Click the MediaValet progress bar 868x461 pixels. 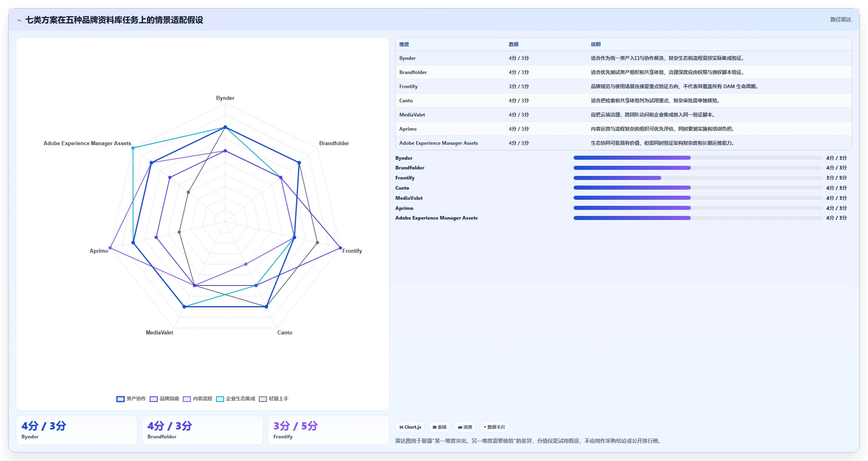click(698, 198)
